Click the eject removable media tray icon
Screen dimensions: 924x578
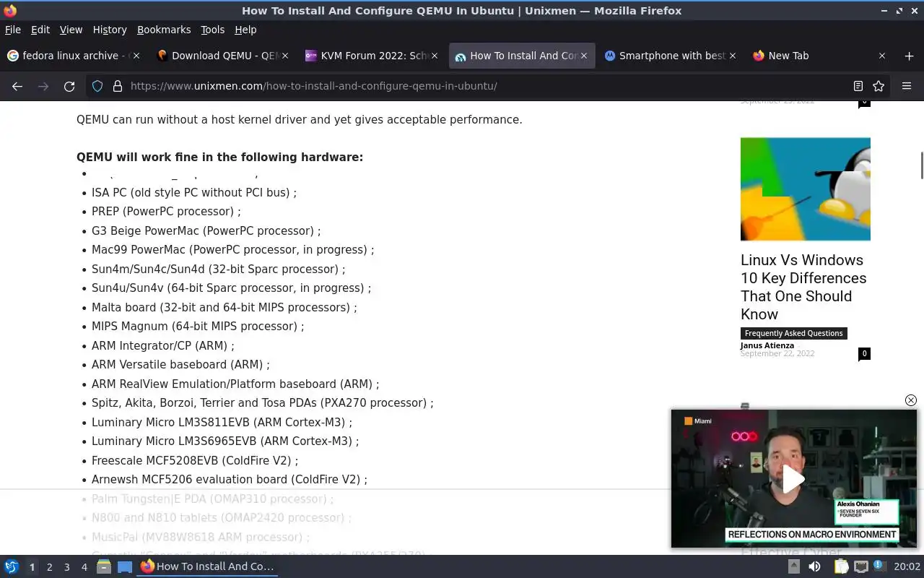point(794,567)
